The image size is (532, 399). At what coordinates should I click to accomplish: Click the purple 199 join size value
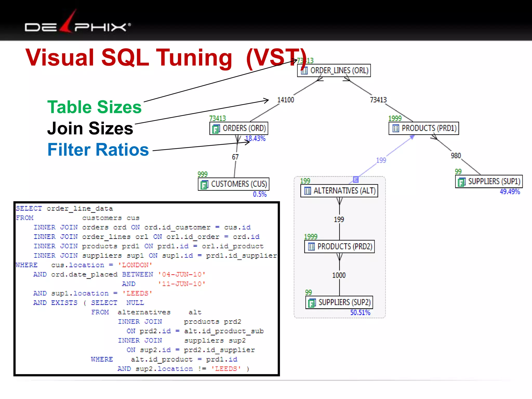(x=381, y=160)
